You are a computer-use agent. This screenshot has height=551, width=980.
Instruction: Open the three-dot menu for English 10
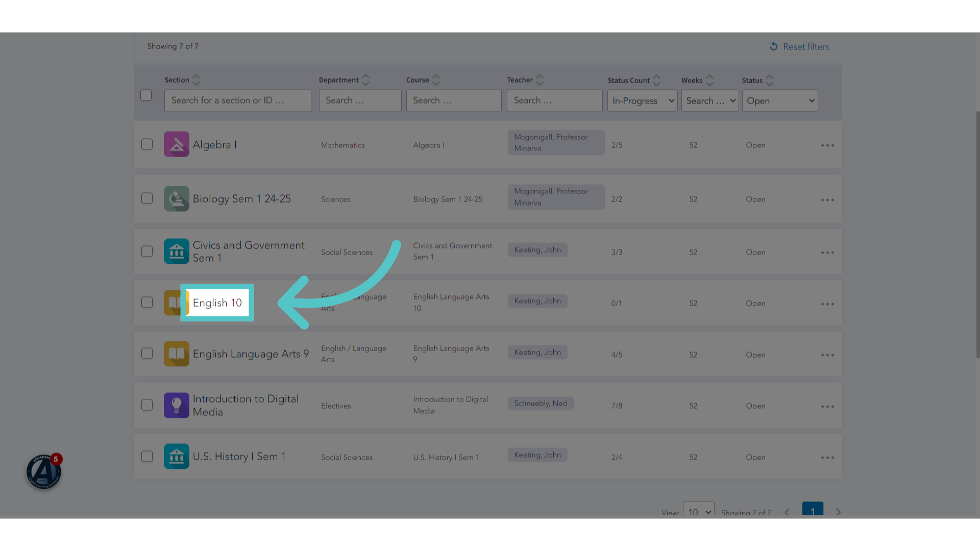827,304
